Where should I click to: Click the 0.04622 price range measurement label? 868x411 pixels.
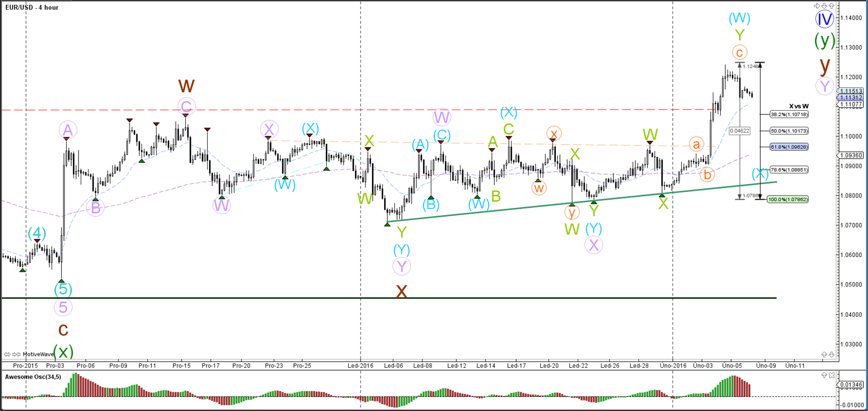pos(739,131)
